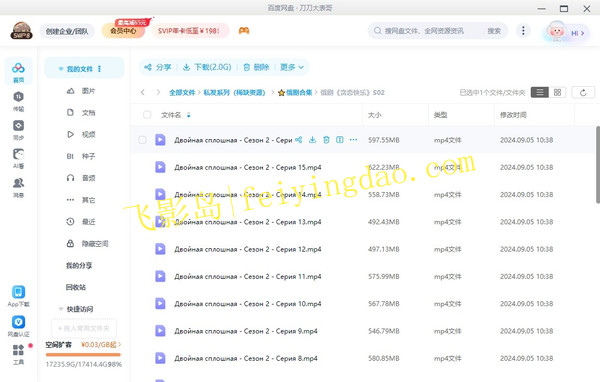Switch to grid view layout

point(557,92)
